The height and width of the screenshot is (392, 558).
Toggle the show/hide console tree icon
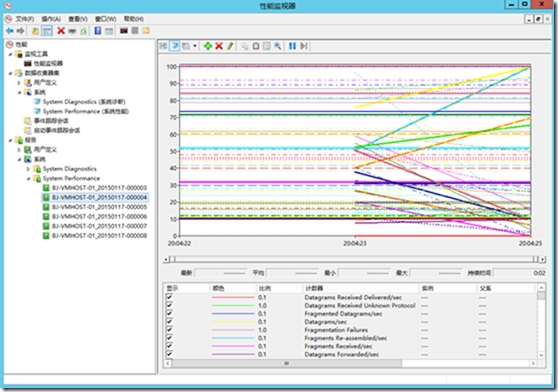[x=47, y=31]
